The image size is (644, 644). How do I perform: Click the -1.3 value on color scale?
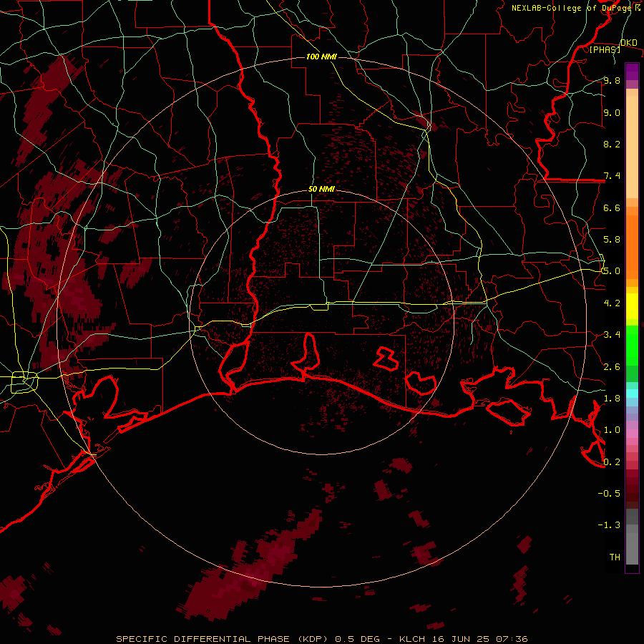609,525
